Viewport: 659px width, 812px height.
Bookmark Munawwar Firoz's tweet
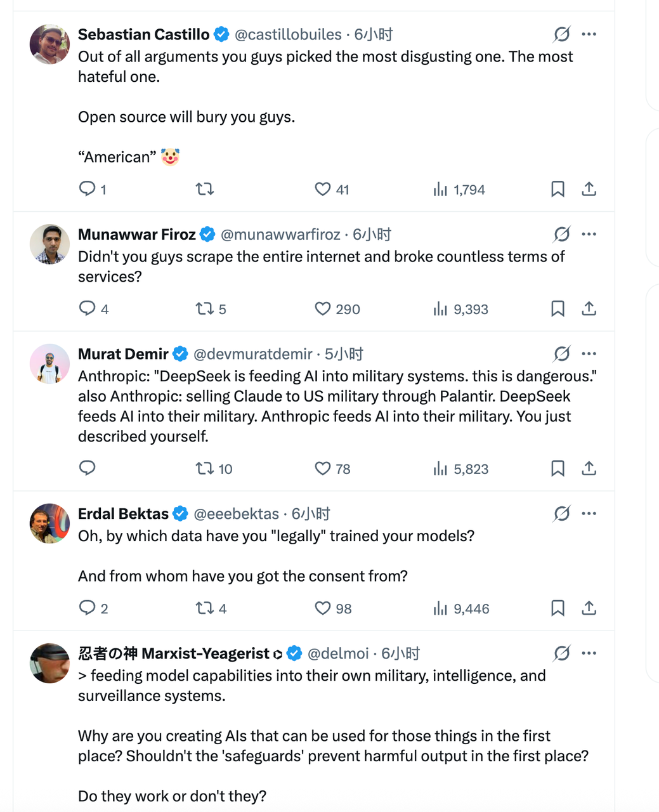tap(558, 309)
